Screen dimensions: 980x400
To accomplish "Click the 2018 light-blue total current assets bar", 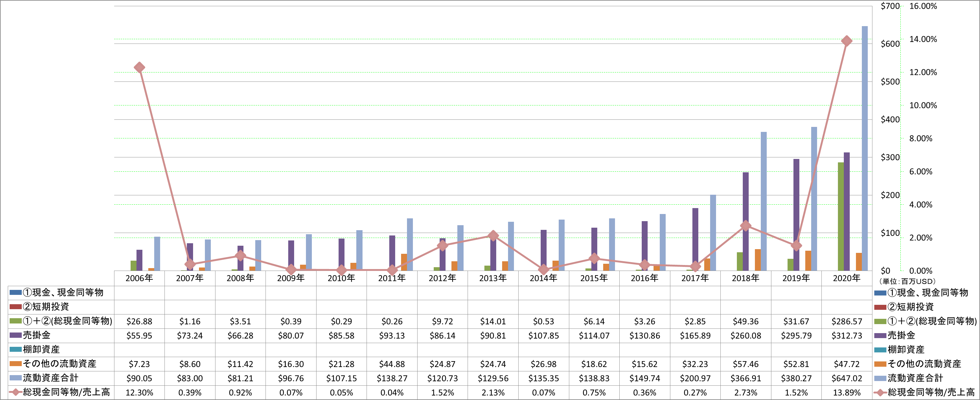I will click(764, 201).
